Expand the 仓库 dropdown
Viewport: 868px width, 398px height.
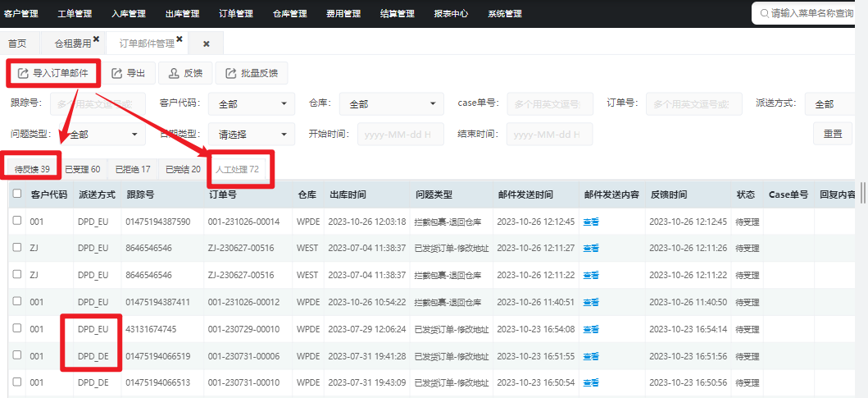pos(392,103)
